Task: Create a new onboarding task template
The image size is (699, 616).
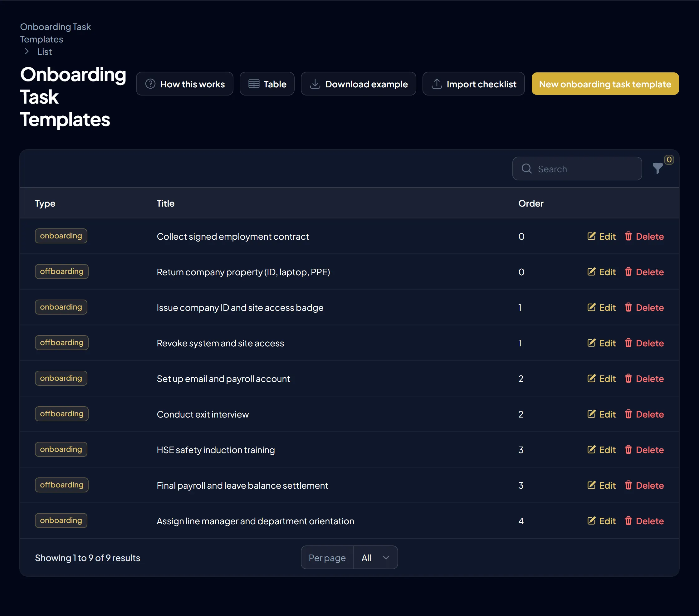Action: (x=605, y=84)
